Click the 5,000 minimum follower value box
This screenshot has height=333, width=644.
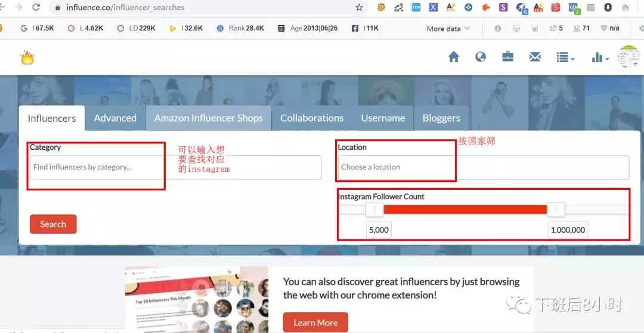tap(379, 230)
